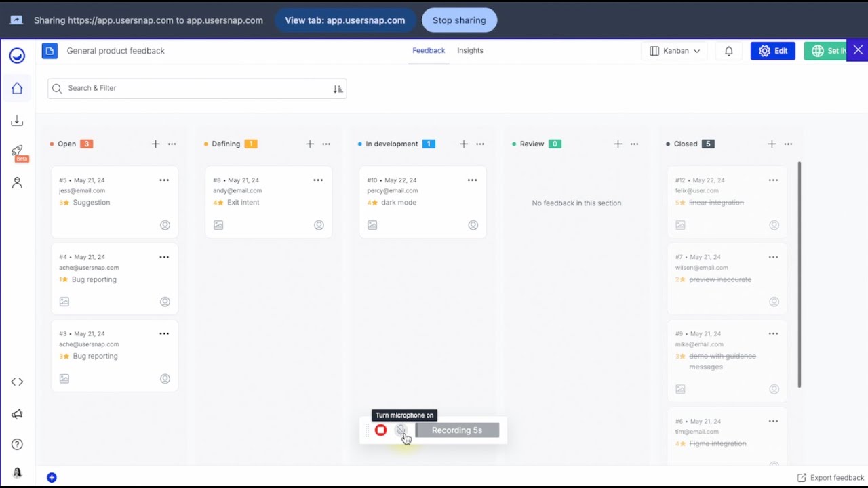Open In development column options menu
Screen dimensions: 868x488
[x=480, y=144]
